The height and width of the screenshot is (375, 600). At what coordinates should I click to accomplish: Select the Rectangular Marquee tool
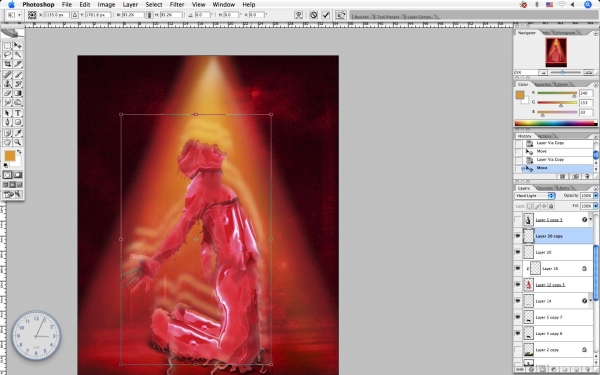pyautogui.click(x=7, y=46)
